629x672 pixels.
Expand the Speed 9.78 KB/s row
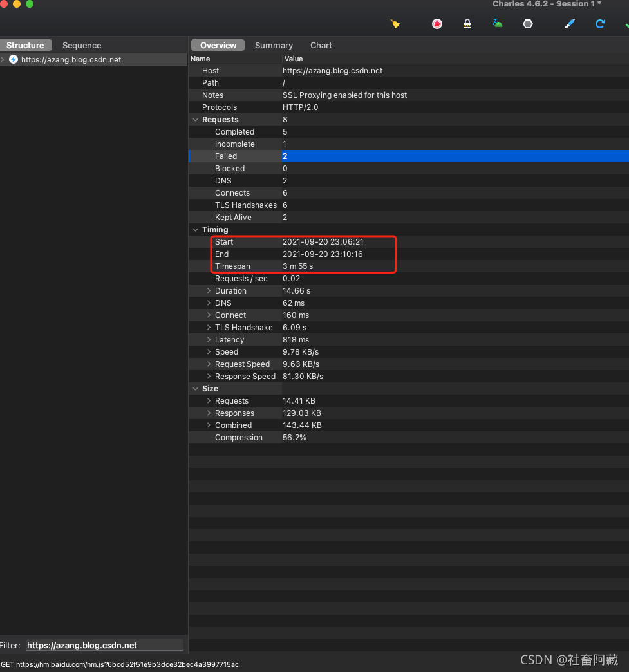click(x=209, y=352)
